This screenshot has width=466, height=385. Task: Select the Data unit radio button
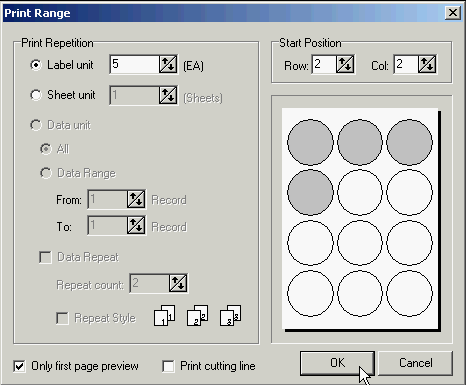(36, 125)
